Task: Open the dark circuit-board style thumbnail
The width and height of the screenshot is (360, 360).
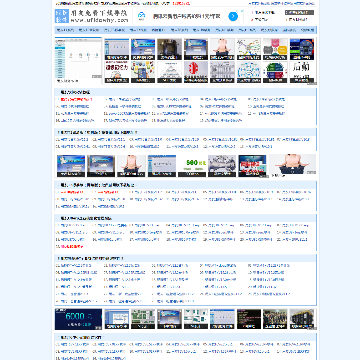Action: (x=302, y=49)
